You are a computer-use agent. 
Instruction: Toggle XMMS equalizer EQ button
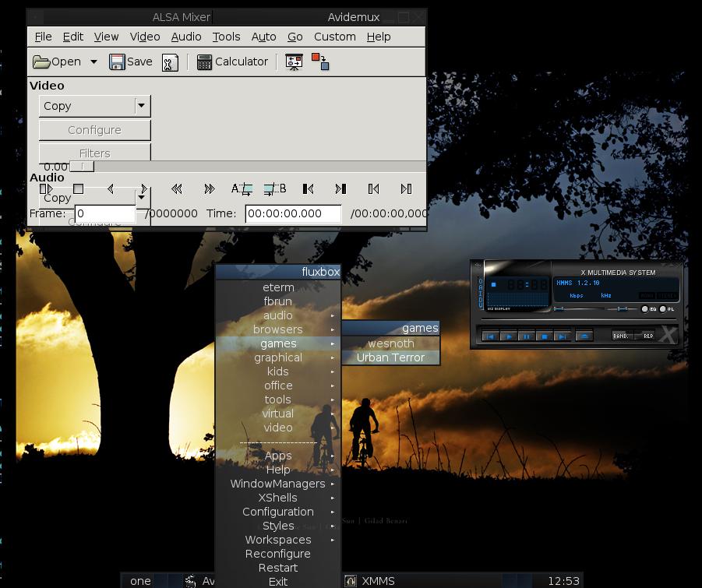pyautogui.click(x=649, y=309)
